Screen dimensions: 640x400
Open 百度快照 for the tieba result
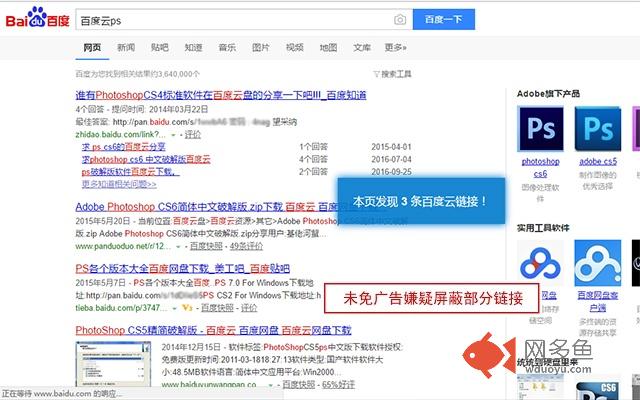[x=217, y=308]
